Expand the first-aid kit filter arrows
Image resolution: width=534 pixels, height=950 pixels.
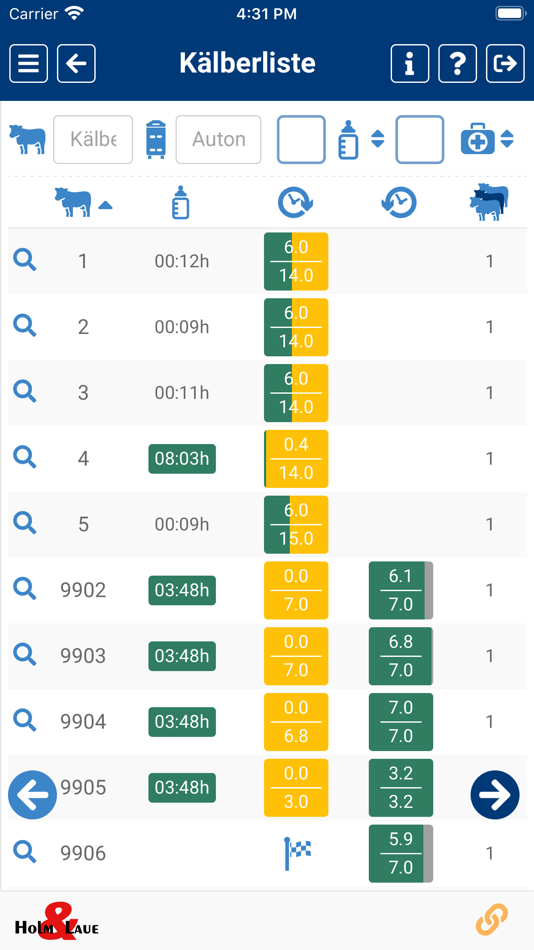click(507, 139)
